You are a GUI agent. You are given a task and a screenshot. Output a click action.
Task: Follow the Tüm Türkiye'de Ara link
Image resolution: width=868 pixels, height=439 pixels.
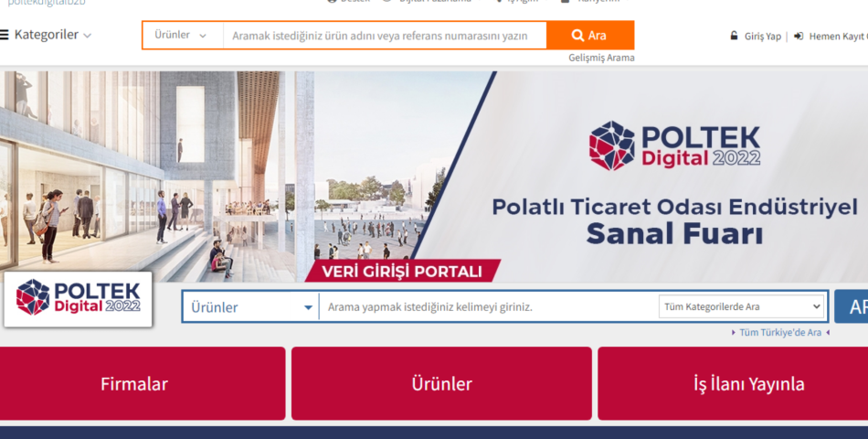click(x=780, y=333)
